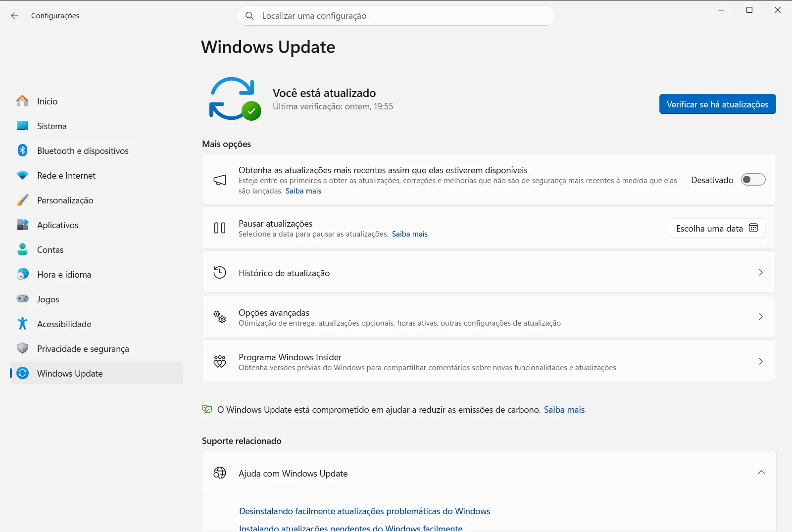Click the Bluetooth icon in sidebar
Viewport: 792px width, 532px height.
(x=22, y=150)
